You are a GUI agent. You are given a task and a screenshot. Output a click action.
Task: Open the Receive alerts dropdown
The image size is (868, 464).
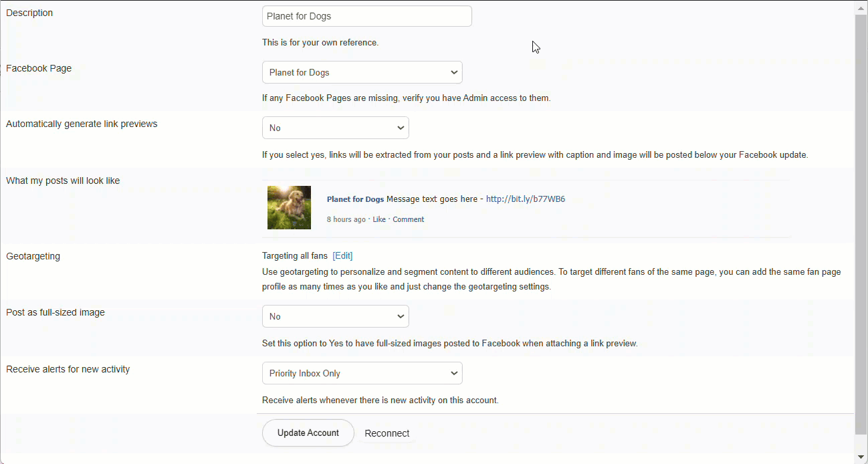point(362,373)
